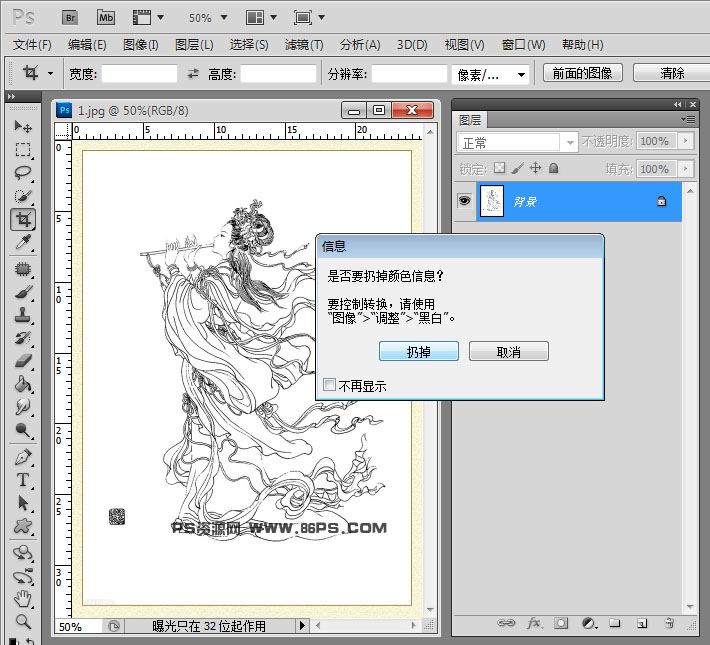Screen dimensions: 710x645
Task: Add a layer mask
Action: click(x=561, y=623)
